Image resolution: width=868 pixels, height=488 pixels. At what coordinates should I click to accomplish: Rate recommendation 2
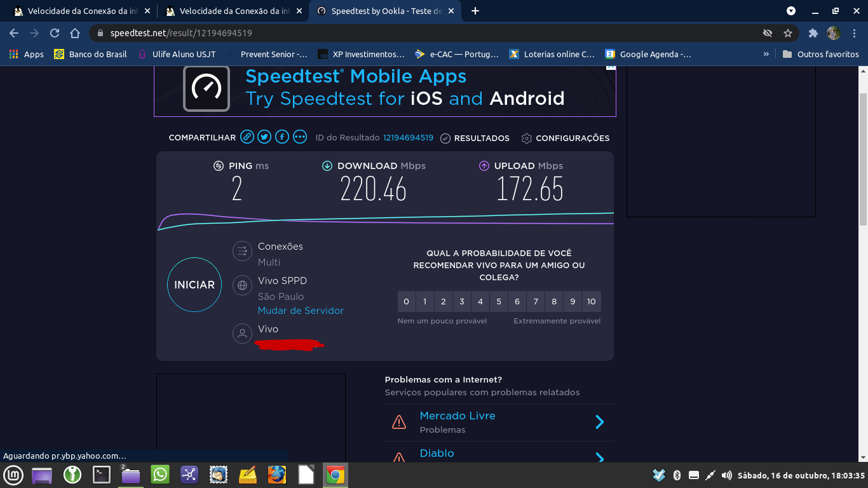coord(444,302)
